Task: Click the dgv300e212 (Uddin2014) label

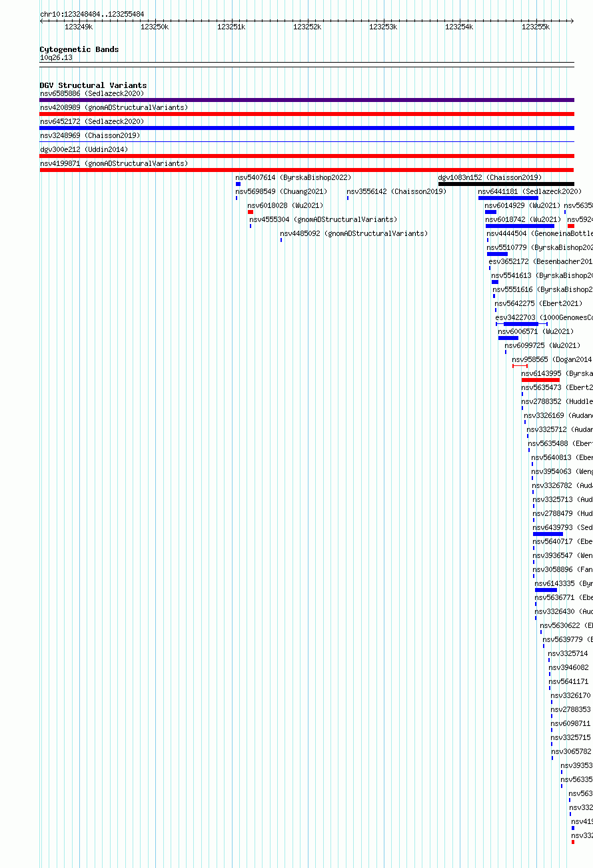Action: pos(84,149)
